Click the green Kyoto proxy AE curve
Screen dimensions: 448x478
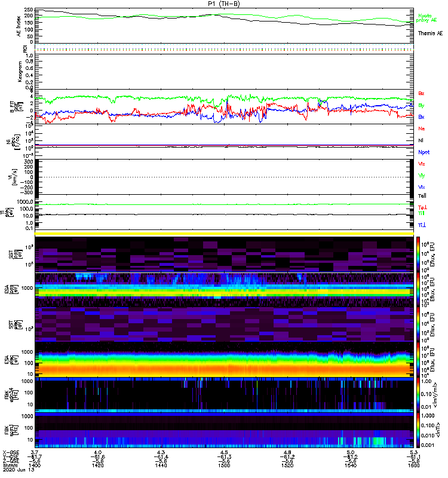point(224,14)
